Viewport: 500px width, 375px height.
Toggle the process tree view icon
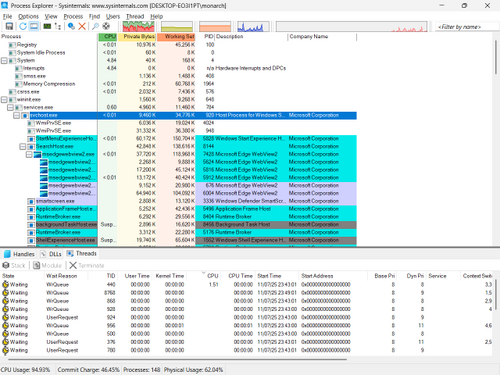click(58, 26)
